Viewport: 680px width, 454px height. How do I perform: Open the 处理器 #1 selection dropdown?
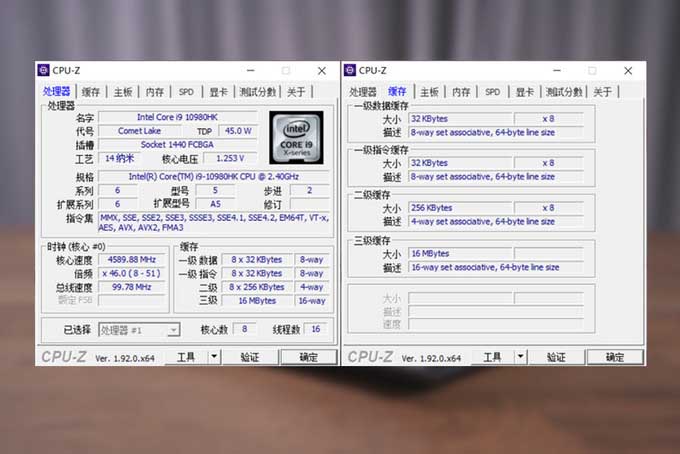coord(139,330)
